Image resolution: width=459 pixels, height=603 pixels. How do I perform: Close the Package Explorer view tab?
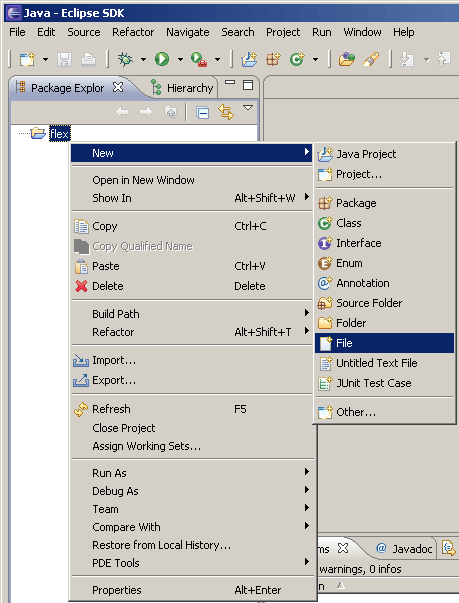click(118, 87)
